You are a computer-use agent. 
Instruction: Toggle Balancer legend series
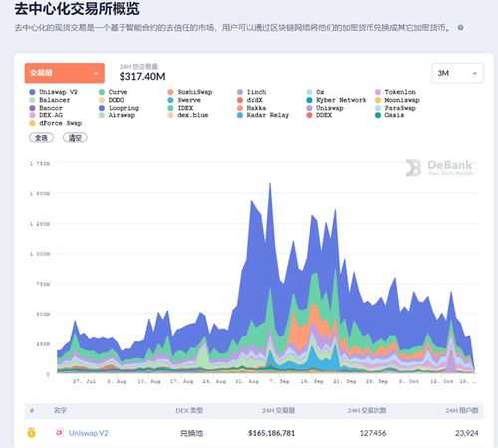pos(50,100)
